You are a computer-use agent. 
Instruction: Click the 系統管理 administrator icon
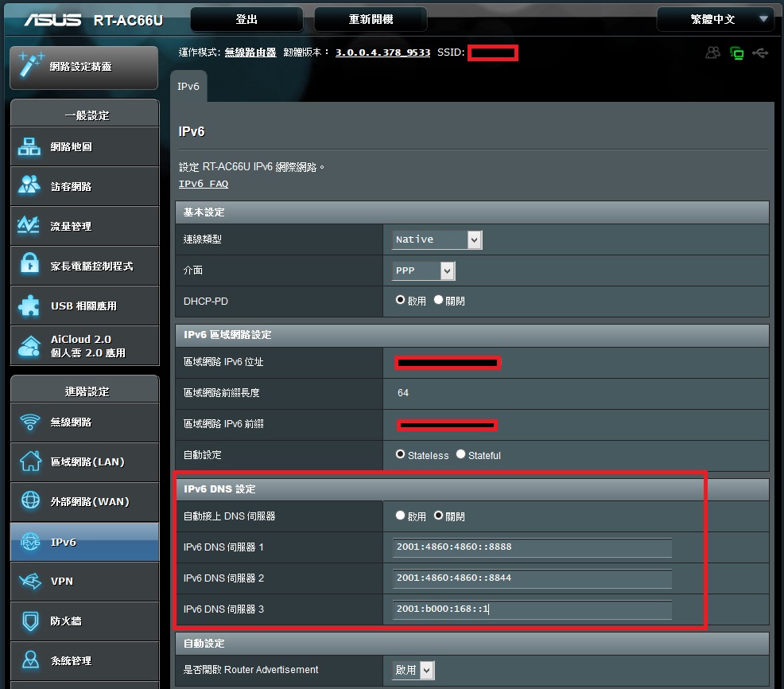click(x=30, y=660)
